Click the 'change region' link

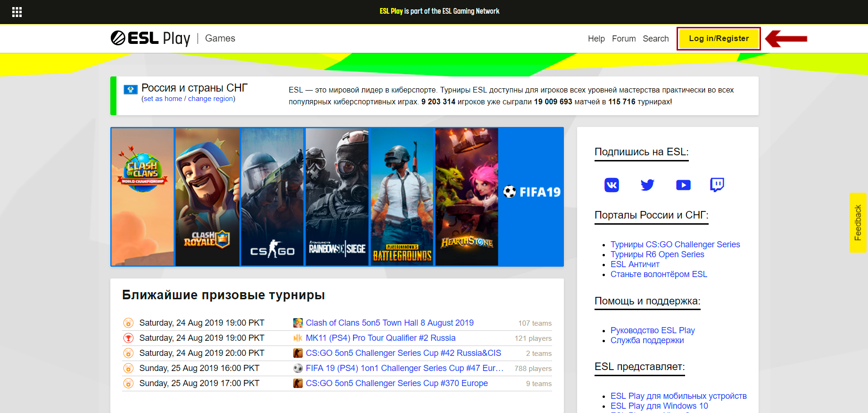[x=211, y=99]
